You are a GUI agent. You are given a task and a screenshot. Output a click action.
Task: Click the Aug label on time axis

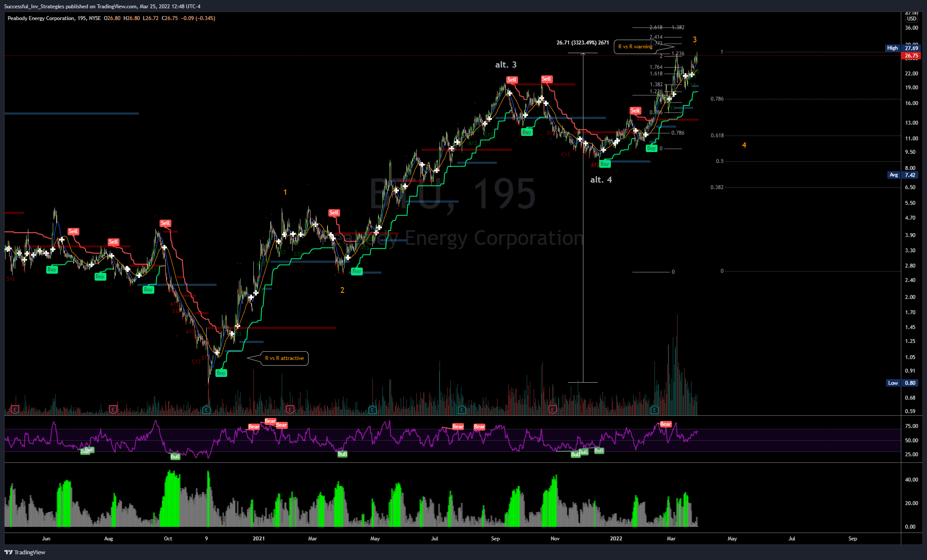pos(109,539)
